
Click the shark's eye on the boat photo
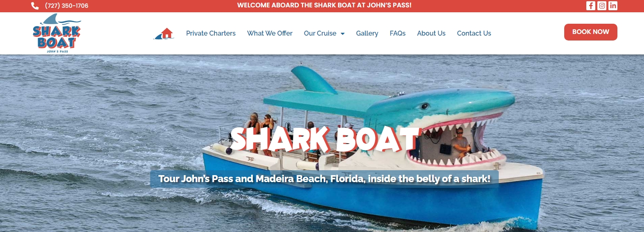425,106
